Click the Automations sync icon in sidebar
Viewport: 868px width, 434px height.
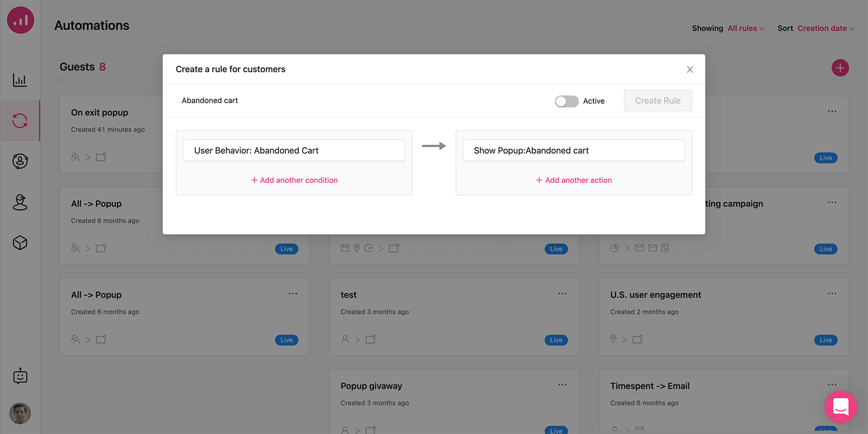(x=20, y=120)
